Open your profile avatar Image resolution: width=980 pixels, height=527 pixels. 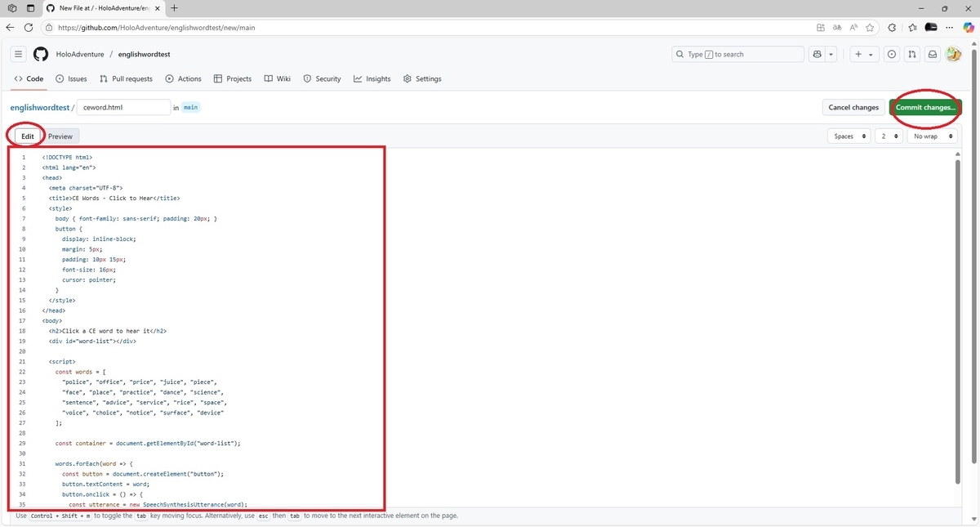tap(954, 54)
